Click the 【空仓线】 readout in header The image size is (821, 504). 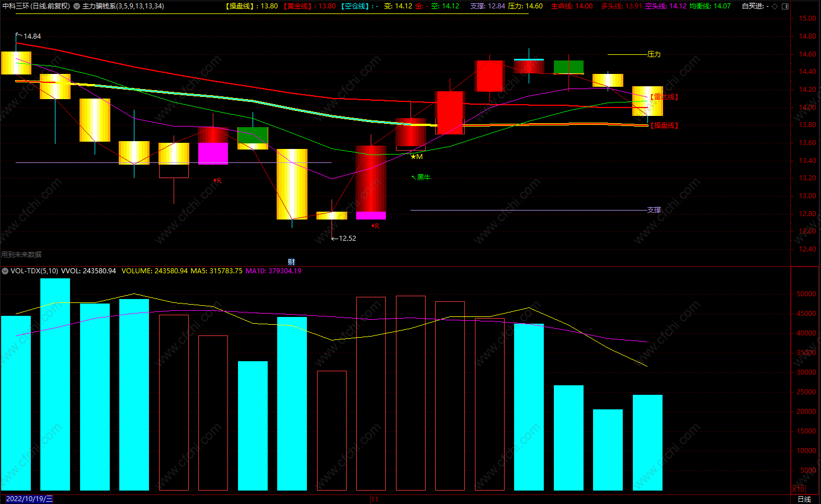360,6
